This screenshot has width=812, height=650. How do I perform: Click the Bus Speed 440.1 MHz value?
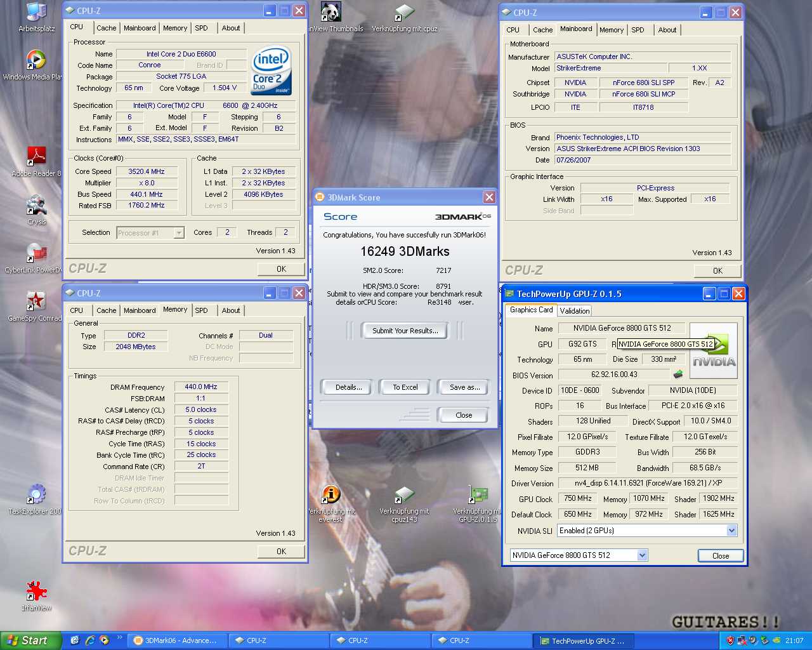[147, 194]
